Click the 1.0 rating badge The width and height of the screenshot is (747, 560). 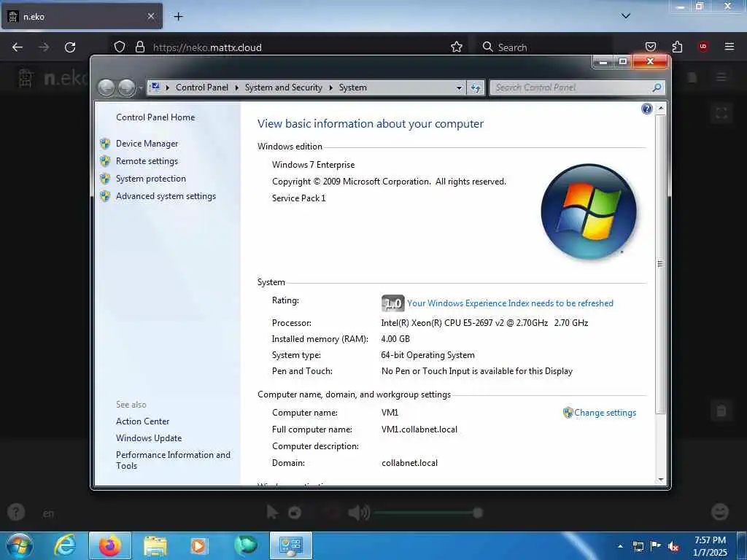(392, 303)
